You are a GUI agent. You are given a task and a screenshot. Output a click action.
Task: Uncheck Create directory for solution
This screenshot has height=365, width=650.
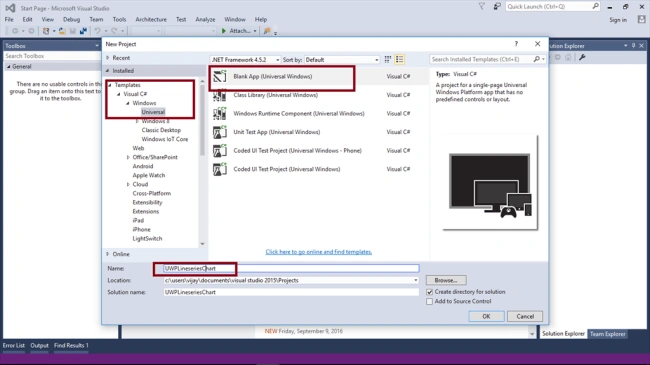click(x=429, y=292)
